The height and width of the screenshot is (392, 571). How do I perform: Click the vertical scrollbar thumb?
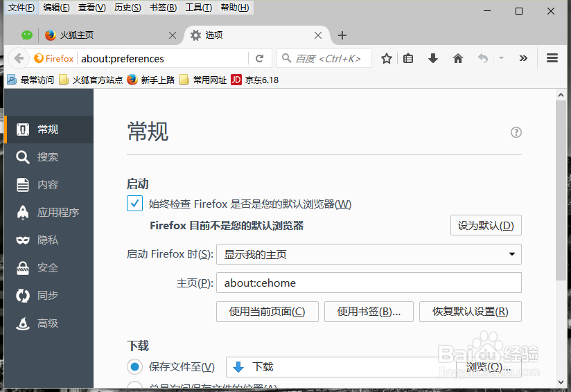point(561,190)
